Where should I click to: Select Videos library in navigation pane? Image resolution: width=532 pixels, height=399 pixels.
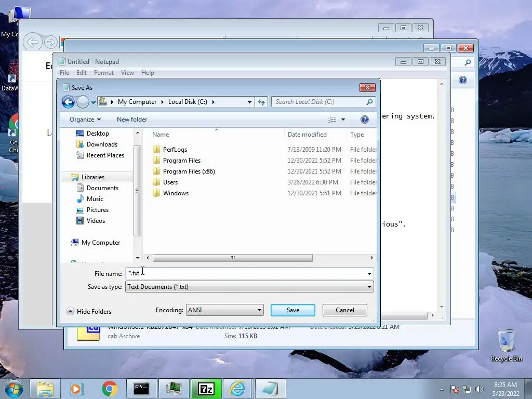tap(96, 220)
